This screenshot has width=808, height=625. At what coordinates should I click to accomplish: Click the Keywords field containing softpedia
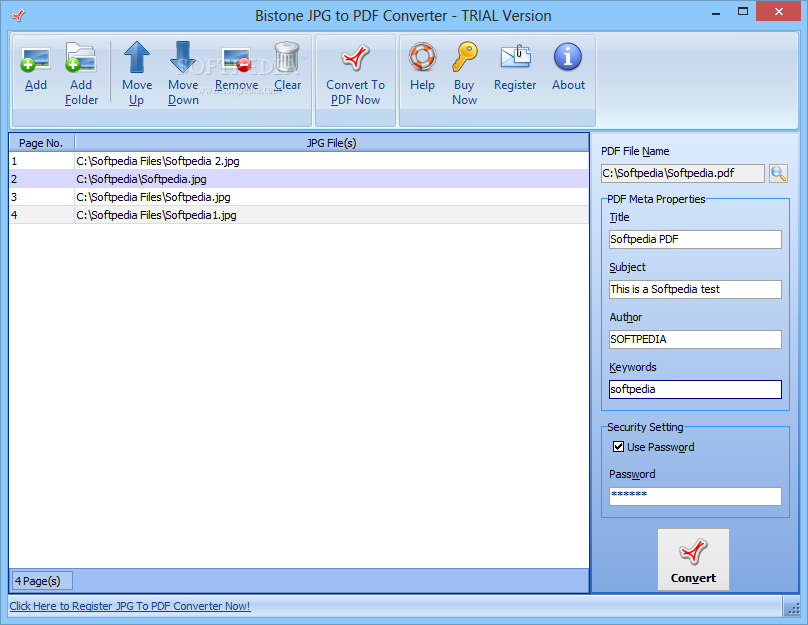coord(695,390)
